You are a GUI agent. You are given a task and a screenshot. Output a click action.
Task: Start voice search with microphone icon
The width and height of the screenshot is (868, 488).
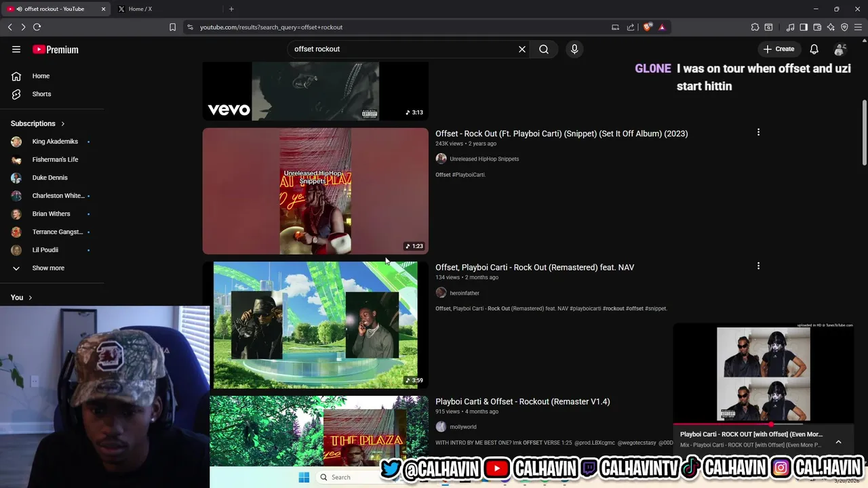pos(574,49)
